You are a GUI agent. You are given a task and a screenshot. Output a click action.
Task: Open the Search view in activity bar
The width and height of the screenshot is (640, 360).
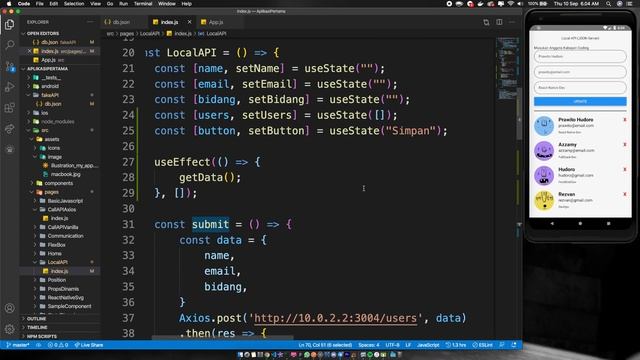click(9, 45)
